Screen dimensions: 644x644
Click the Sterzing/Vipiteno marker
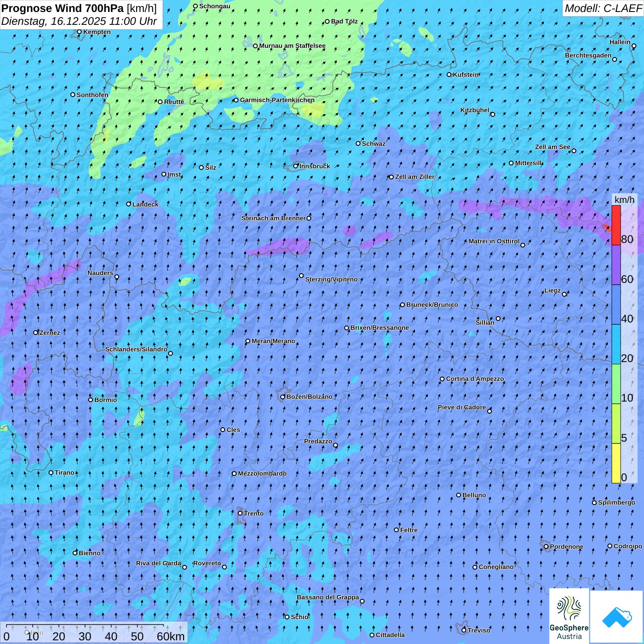(x=301, y=276)
